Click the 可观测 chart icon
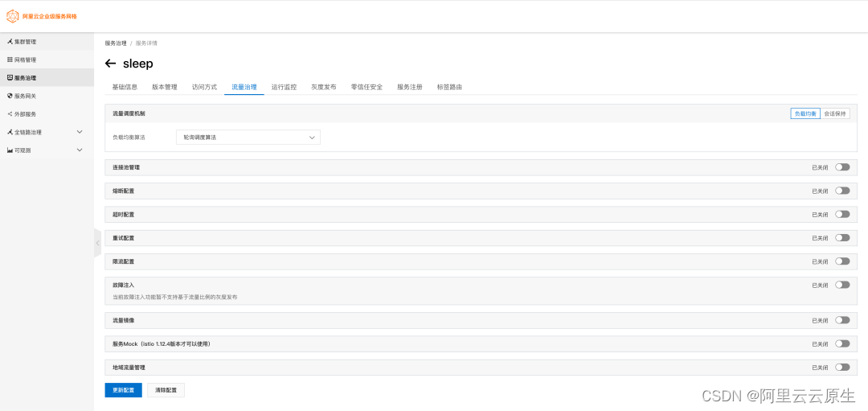 pyautogui.click(x=10, y=150)
